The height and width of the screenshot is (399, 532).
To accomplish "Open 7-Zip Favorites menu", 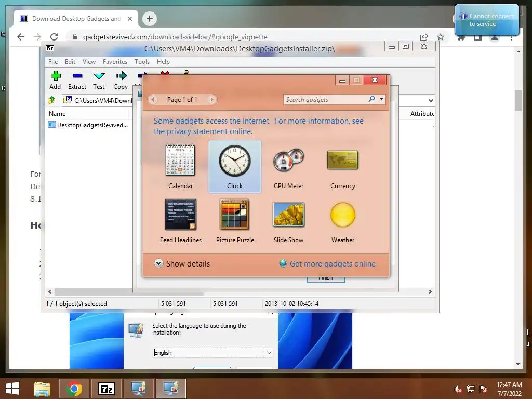I will pyautogui.click(x=115, y=62).
